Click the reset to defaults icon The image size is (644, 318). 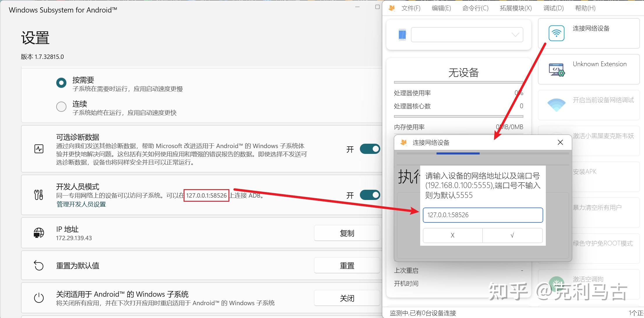[39, 266]
